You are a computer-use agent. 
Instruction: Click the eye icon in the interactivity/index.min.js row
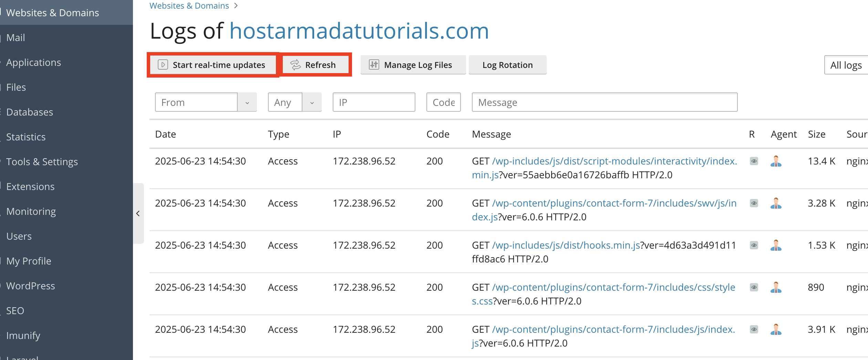[754, 161]
